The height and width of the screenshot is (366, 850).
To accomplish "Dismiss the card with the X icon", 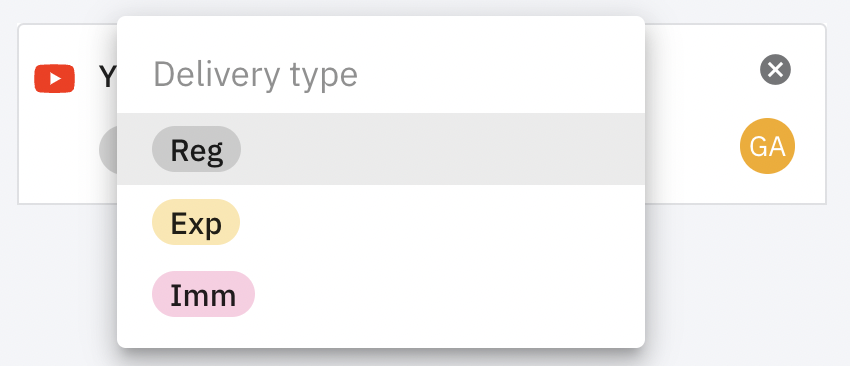I will click(775, 69).
